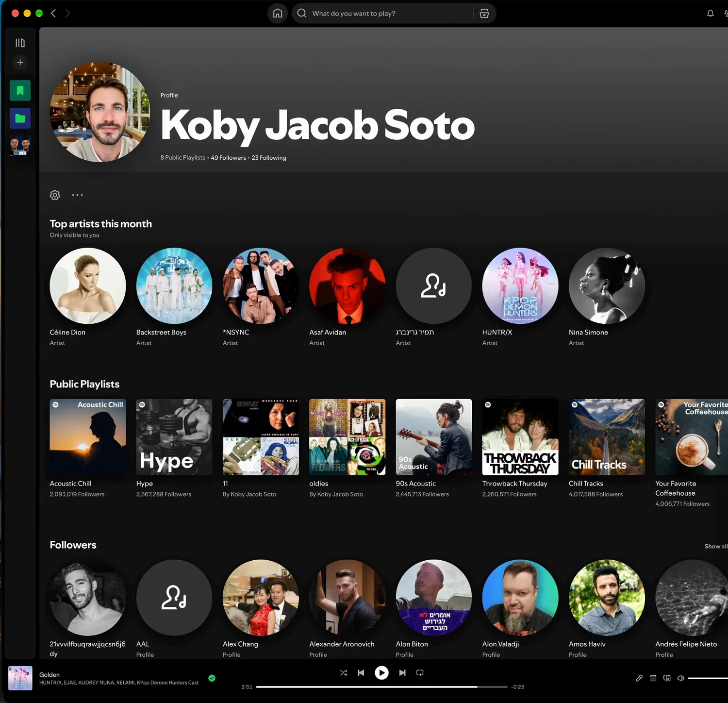728x703 pixels.
Task: Mute the volume speaker icon
Action: (680, 678)
